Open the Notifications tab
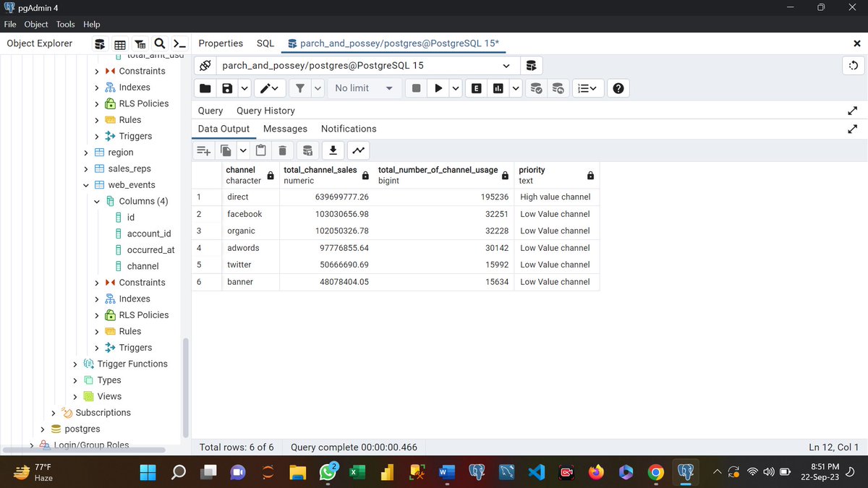This screenshot has width=868, height=488. click(349, 129)
